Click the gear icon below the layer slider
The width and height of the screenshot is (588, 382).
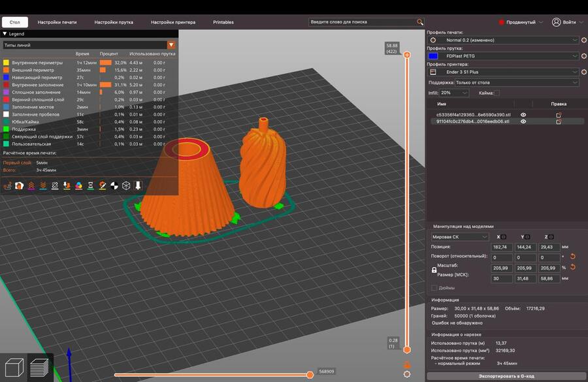click(x=407, y=374)
